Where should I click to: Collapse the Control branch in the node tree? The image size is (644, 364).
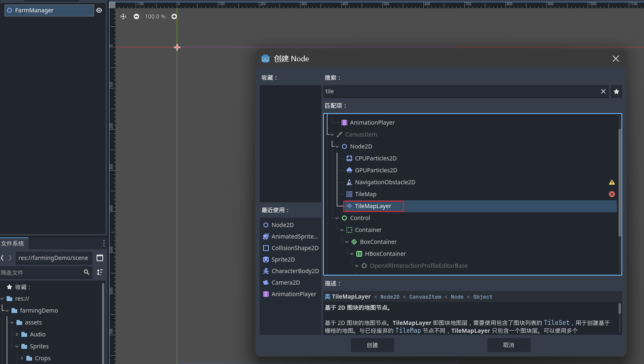click(337, 218)
